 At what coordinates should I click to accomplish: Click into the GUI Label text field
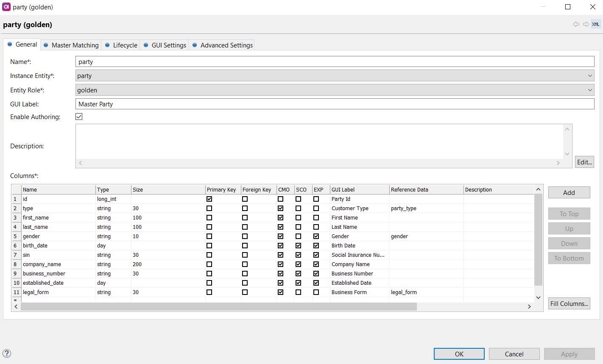(335, 104)
